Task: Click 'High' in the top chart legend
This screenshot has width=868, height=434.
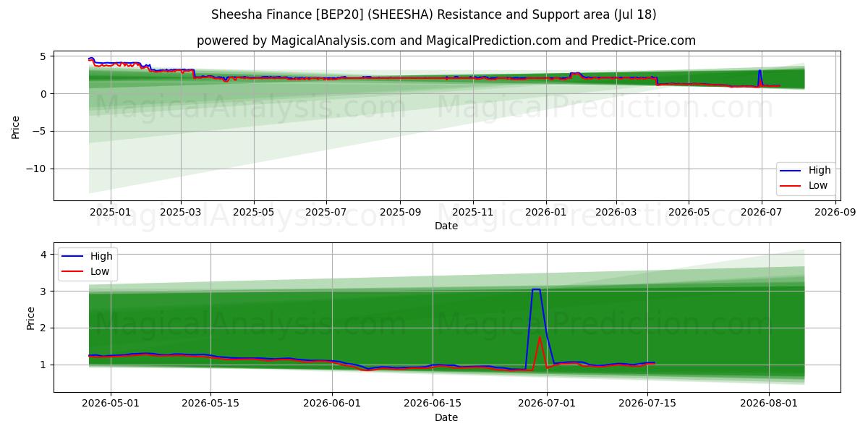Action: point(820,171)
